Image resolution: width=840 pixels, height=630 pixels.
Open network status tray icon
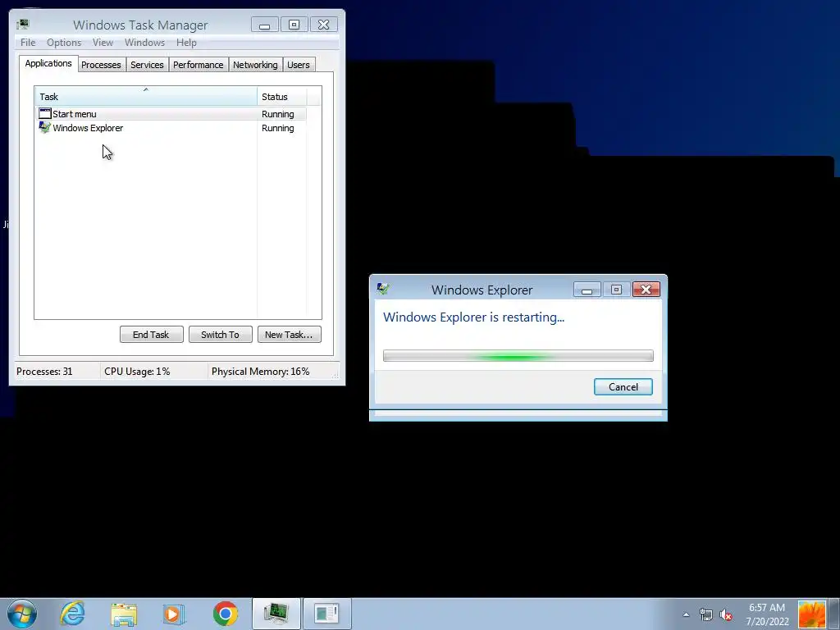point(706,614)
